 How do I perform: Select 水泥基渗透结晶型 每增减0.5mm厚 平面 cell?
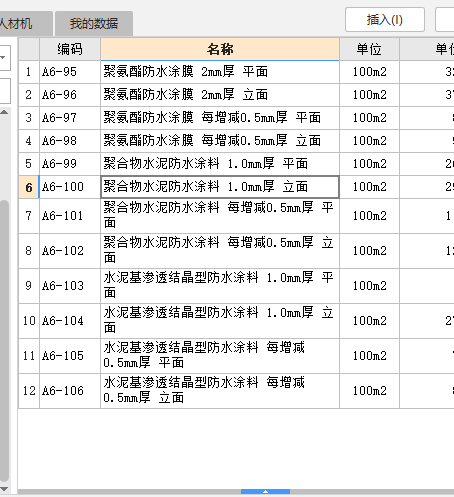click(x=220, y=356)
